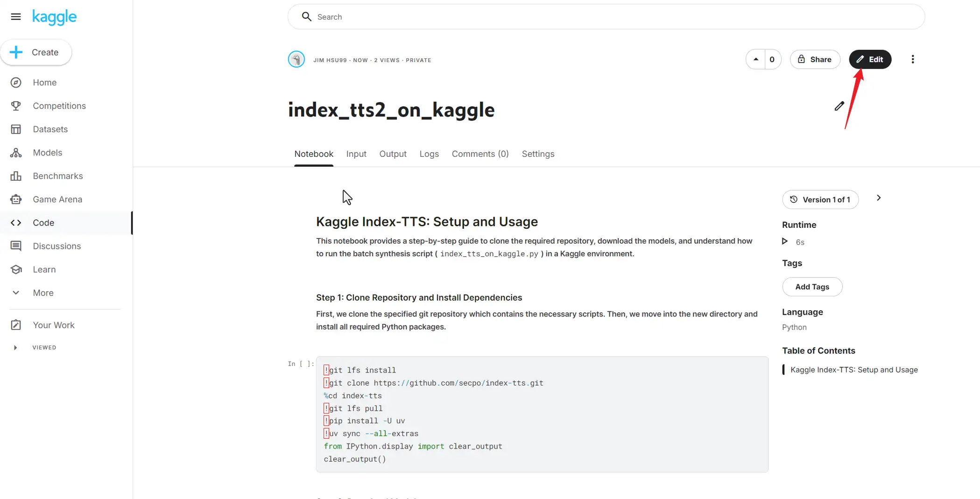Collapse the right panel using the chevron arrow
Viewport: 980px width, 499px height.
(x=878, y=198)
